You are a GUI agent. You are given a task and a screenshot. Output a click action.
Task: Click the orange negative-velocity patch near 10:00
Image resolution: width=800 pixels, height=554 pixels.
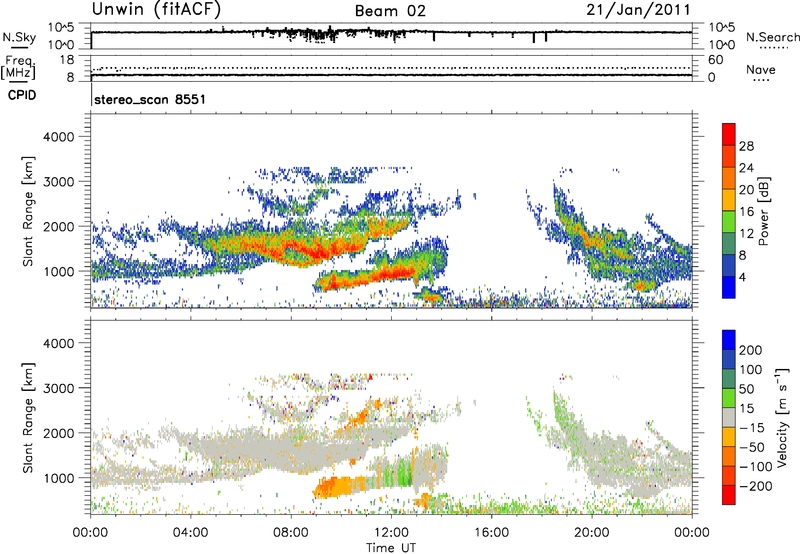click(x=339, y=486)
